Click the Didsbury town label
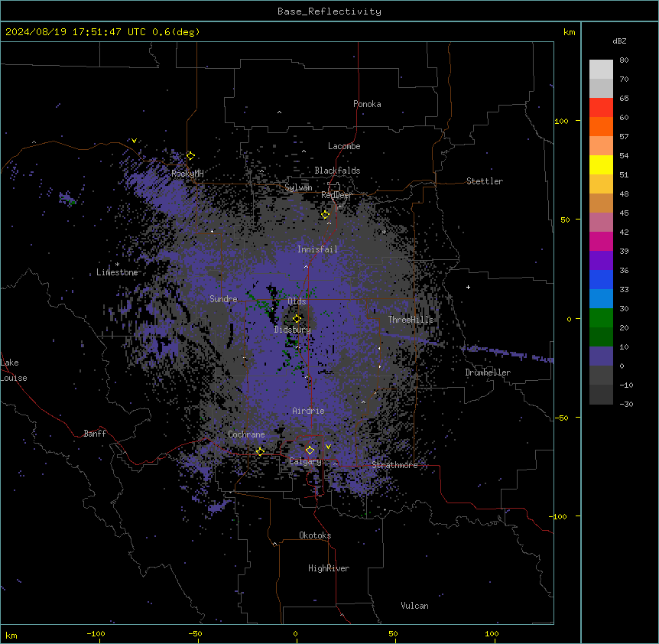 click(293, 330)
